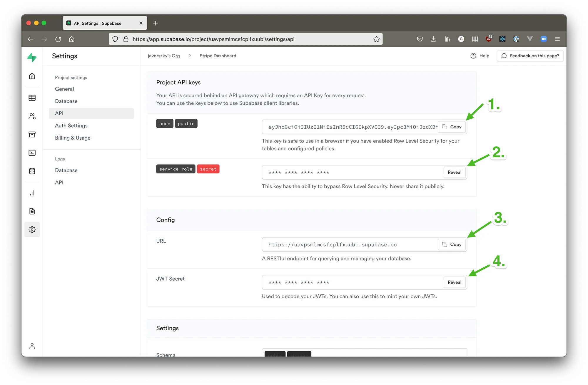Copy the anon public API key
Viewport: 588px width, 385px height.
click(x=452, y=127)
